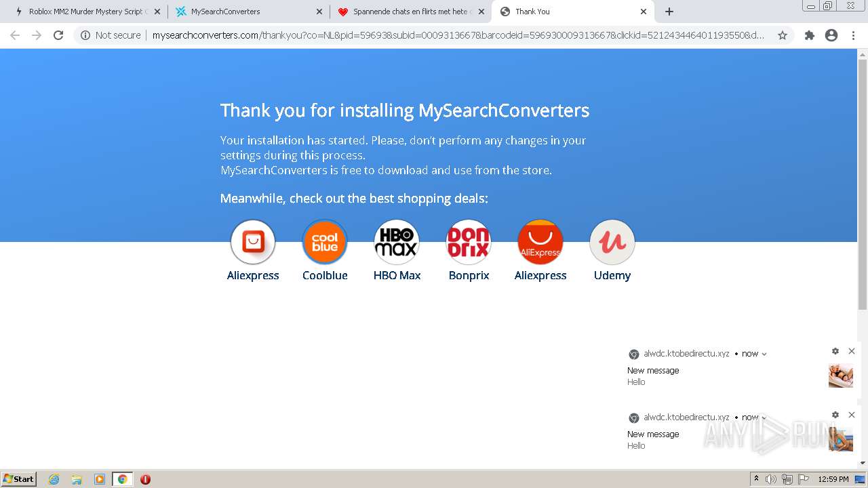Screen dimensions: 868x488
Task: Open the network tray icon
Action: pyautogui.click(x=787, y=479)
